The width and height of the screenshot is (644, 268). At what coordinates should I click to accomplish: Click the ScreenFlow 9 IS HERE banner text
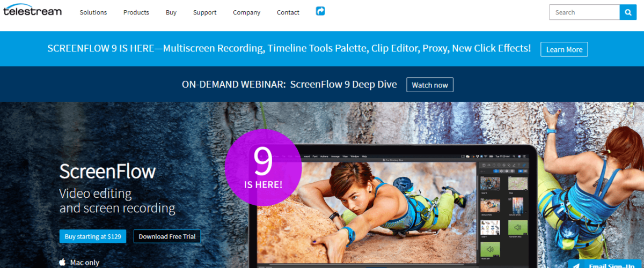pos(289,48)
